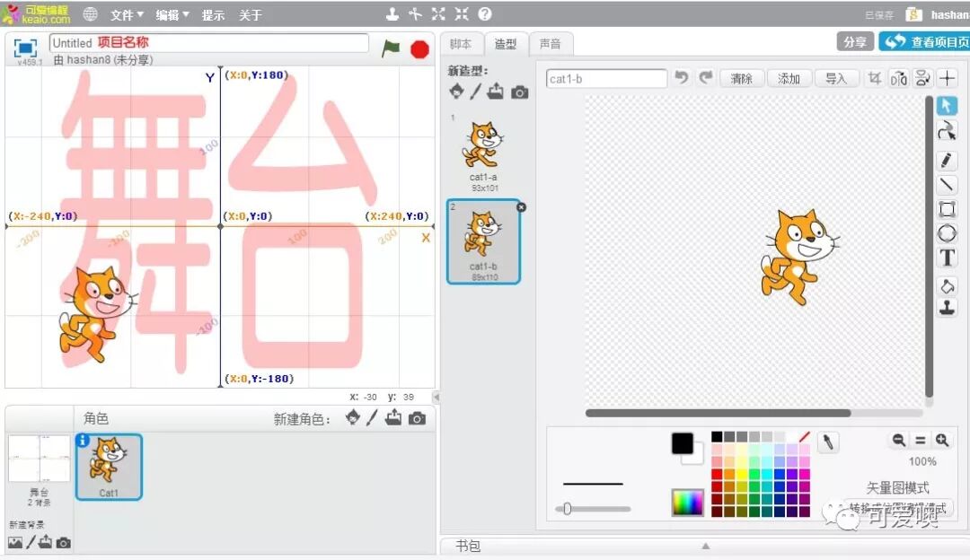Take new backdrop from camera
Image resolution: width=970 pixels, height=560 pixels.
(63, 543)
